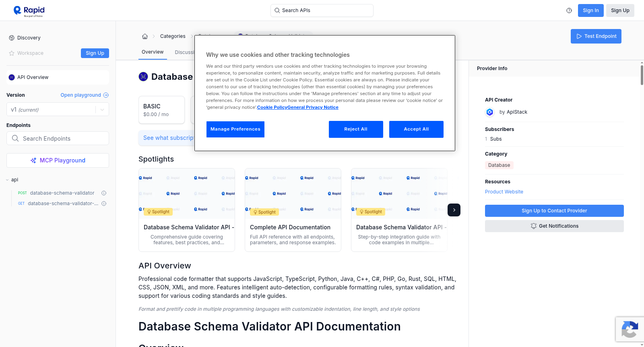The width and height of the screenshot is (644, 347).
Task: Select Discovery in the sidebar
Action: pyautogui.click(x=29, y=38)
